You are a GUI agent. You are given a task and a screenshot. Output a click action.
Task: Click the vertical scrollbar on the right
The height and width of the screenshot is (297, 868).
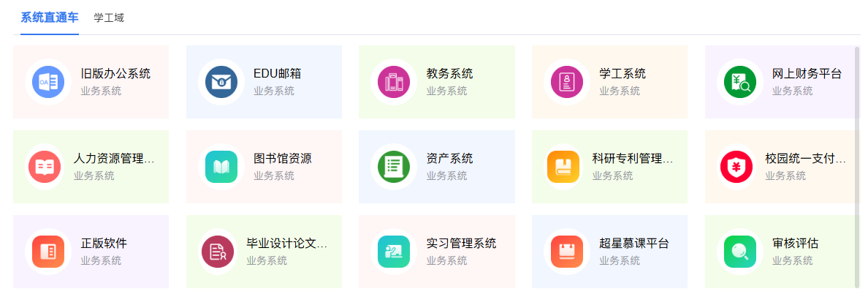click(x=857, y=167)
